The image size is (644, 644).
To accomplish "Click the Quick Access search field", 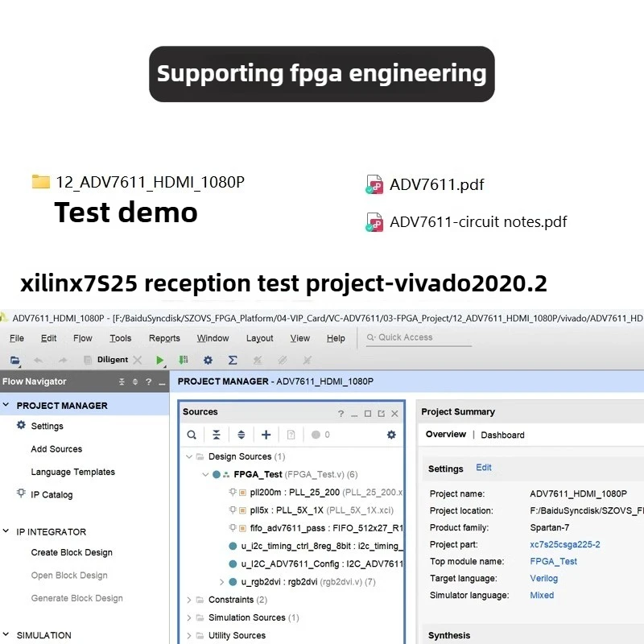I will pos(419,337).
